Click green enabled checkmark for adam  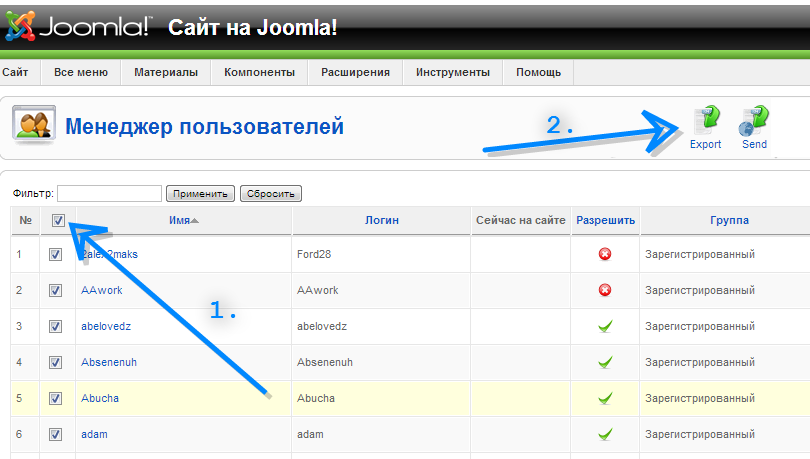(604, 434)
